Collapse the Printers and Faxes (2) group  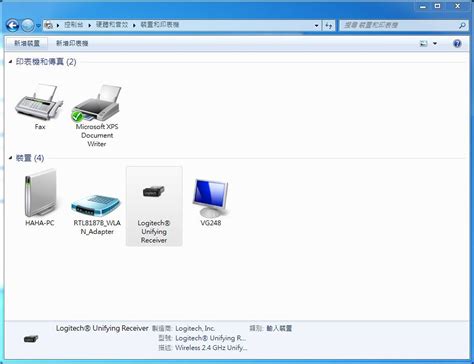10,62
